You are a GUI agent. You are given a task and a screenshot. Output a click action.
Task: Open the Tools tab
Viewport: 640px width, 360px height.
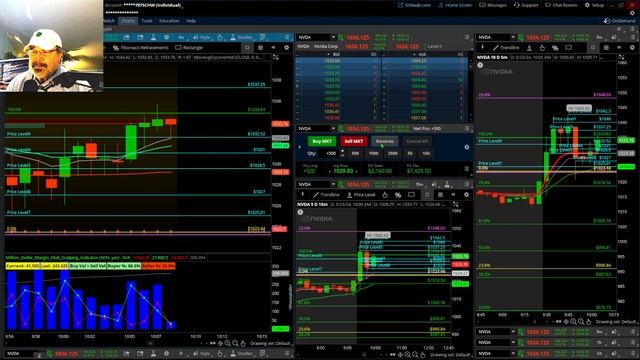[x=147, y=20]
